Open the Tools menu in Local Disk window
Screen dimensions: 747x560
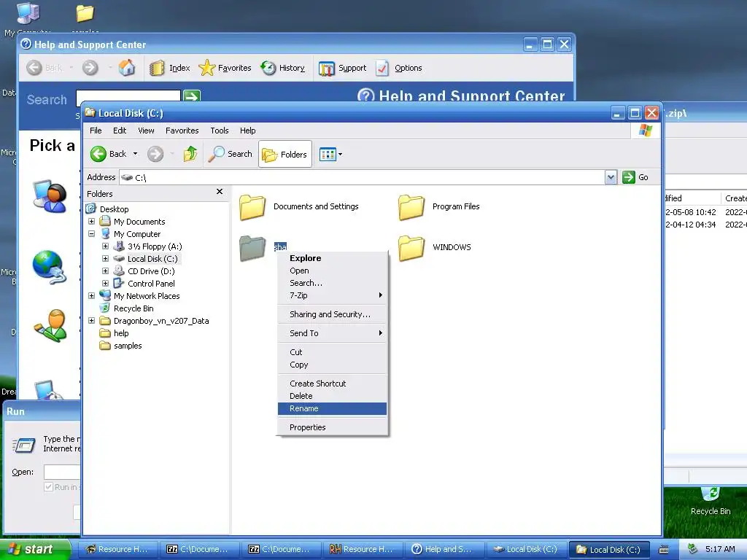pyautogui.click(x=219, y=131)
